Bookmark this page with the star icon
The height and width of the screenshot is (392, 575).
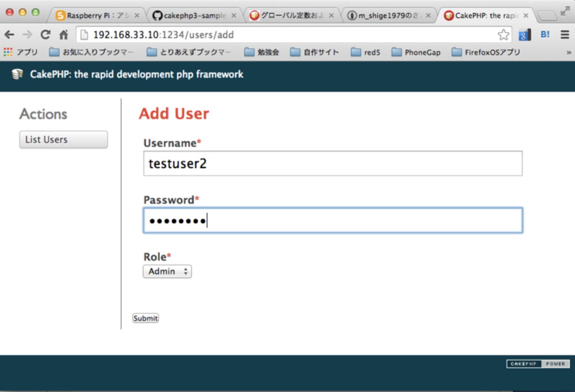coord(504,35)
